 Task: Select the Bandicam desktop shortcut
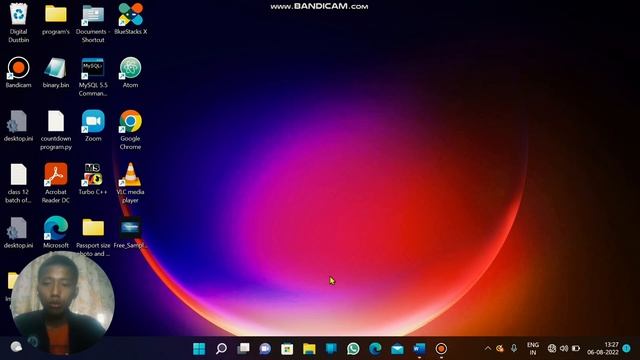point(18,73)
